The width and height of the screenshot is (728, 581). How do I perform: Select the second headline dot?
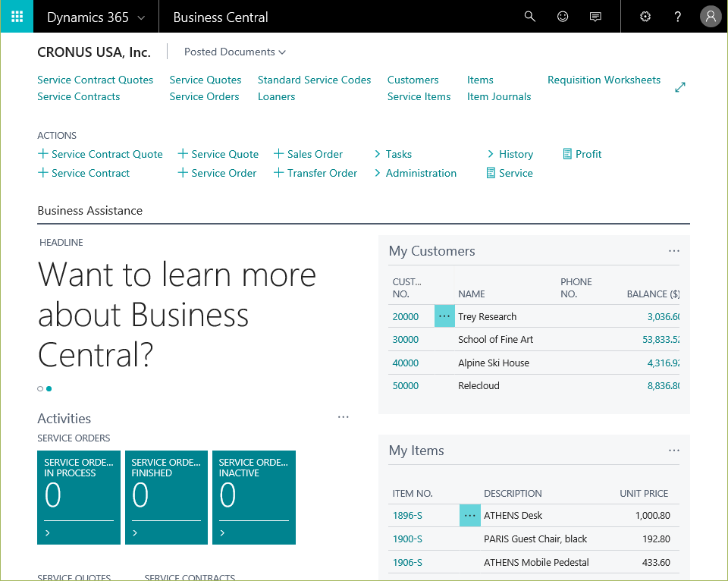49,389
